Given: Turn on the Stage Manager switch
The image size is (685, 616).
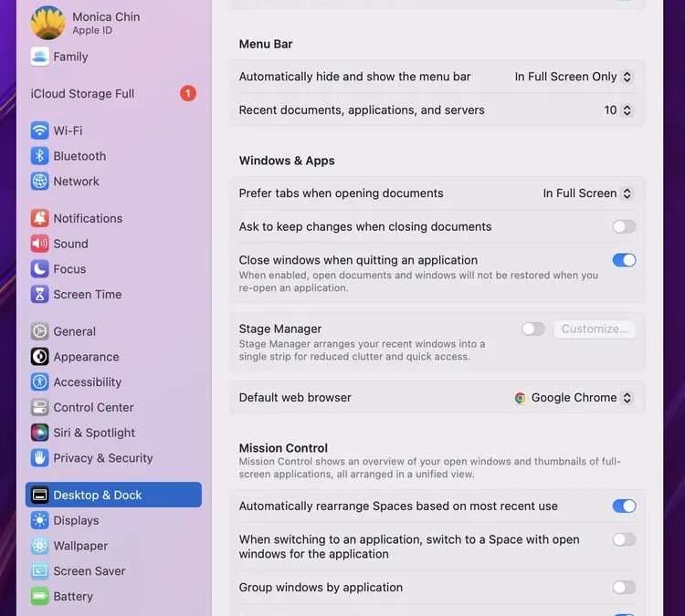Looking at the screenshot, I should tap(532, 329).
